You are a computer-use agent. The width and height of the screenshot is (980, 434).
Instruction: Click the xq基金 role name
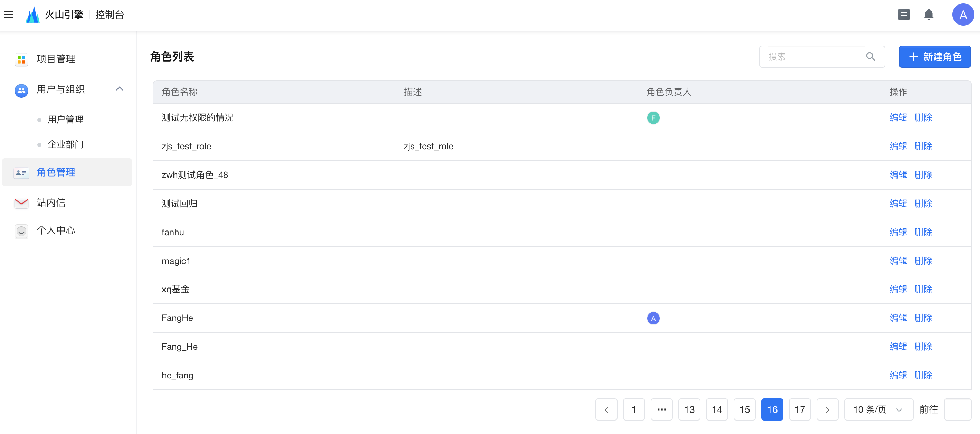coord(176,290)
